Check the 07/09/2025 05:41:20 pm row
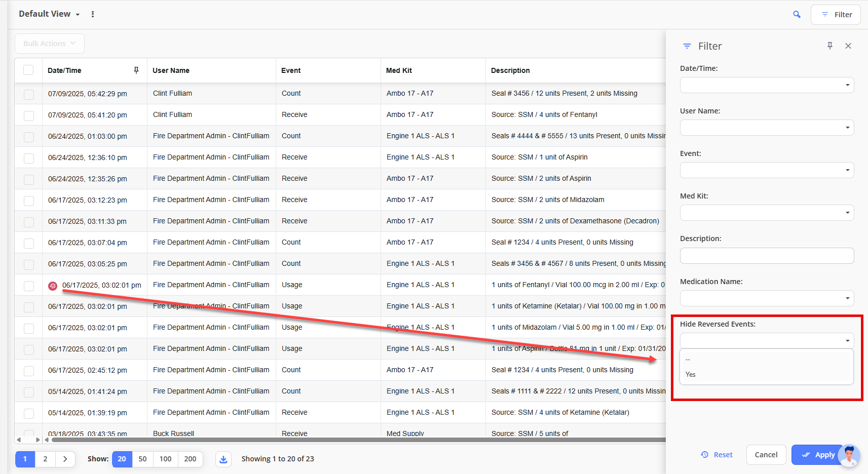The width and height of the screenshot is (868, 474). (x=29, y=115)
